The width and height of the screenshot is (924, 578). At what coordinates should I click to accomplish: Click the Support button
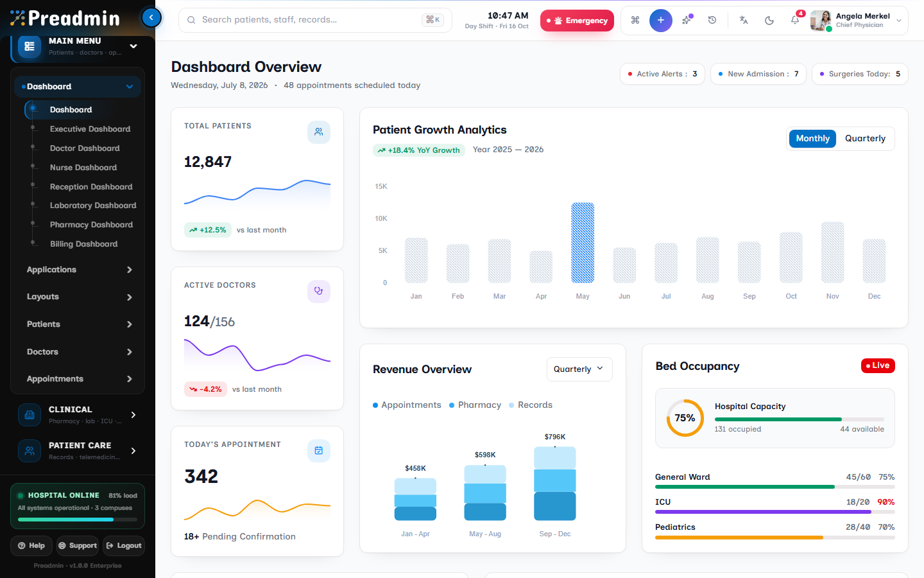click(x=78, y=546)
